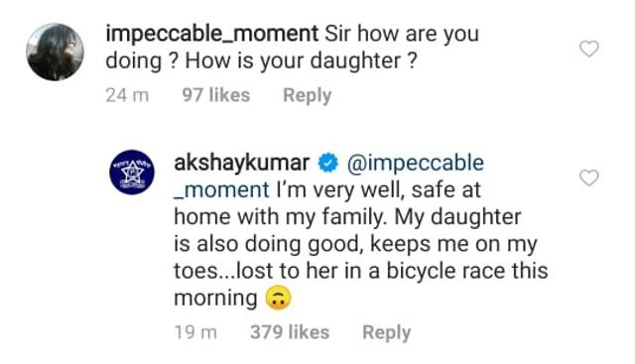Like impeccable_moment's comment with the heart
This screenshot has width=635, height=364.
(588, 49)
